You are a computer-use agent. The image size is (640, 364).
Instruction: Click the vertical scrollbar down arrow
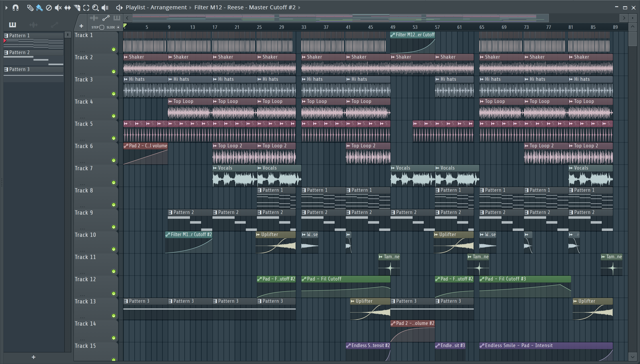(632, 356)
